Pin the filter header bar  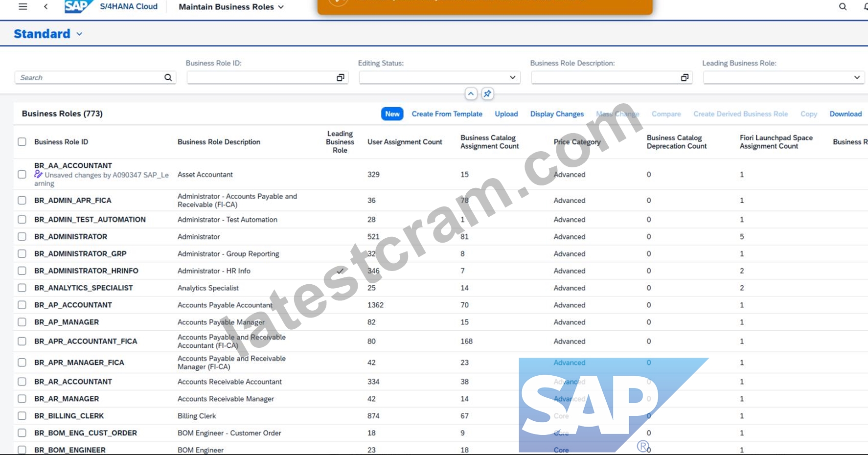pyautogui.click(x=487, y=94)
